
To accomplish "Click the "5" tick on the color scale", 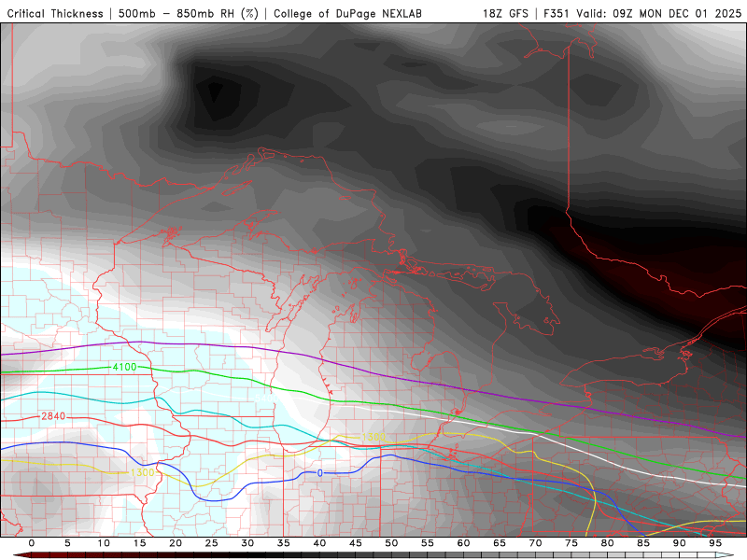I will pyautogui.click(x=67, y=543).
